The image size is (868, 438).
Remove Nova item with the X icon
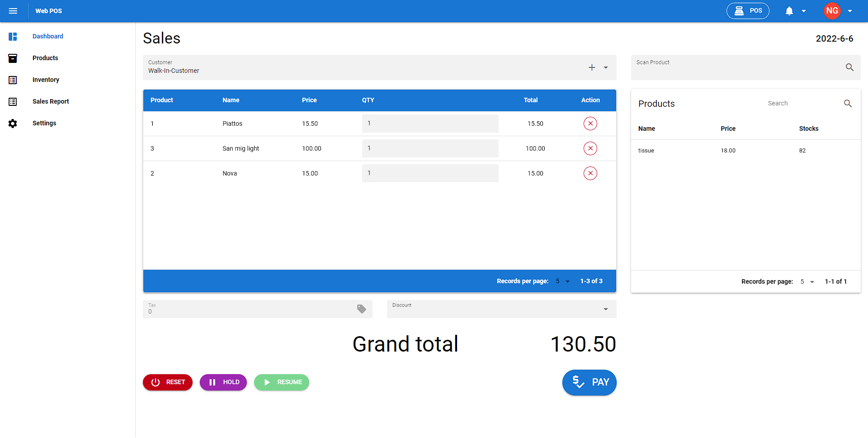590,173
